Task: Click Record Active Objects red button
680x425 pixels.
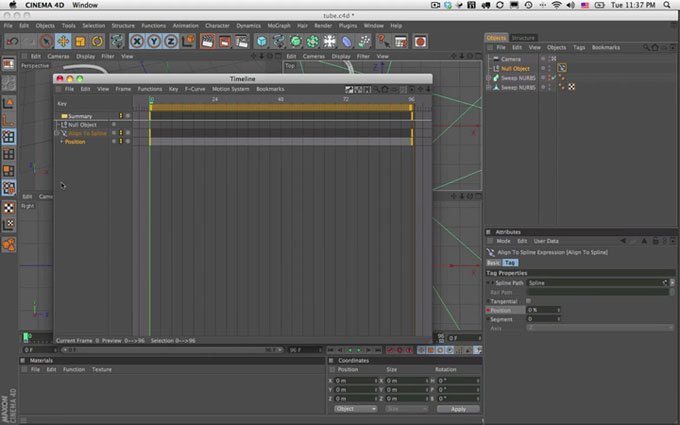Action: point(390,350)
